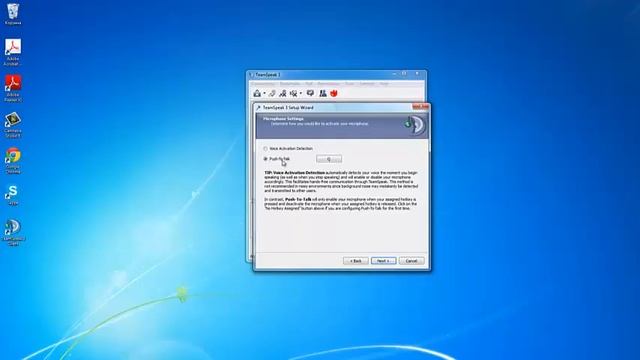Open the second dropdown arrow in TeamSpeak toolbar
Viewport: 640px width, 360px height.
301,93
